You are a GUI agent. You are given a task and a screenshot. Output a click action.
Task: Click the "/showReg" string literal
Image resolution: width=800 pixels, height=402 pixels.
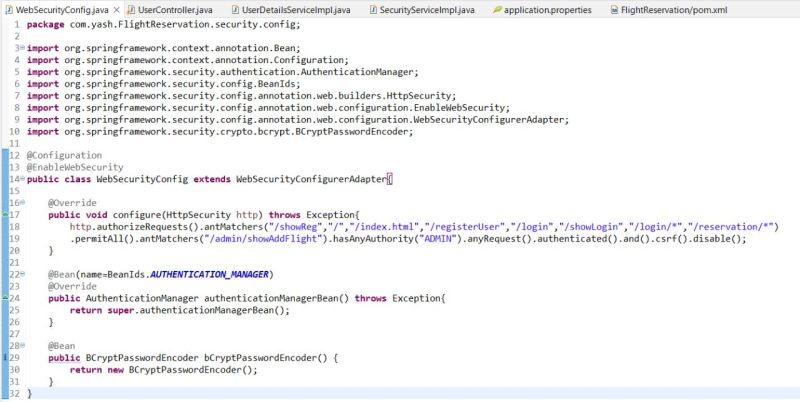(296, 227)
